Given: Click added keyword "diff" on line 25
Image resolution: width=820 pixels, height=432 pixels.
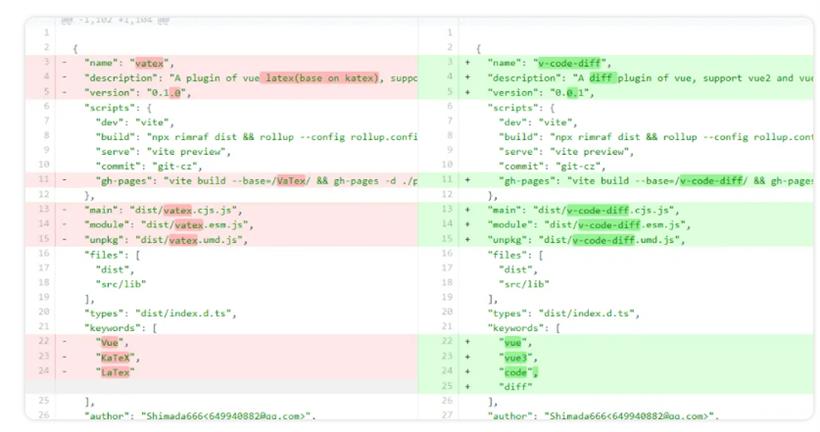Looking at the screenshot, I should (515, 387).
